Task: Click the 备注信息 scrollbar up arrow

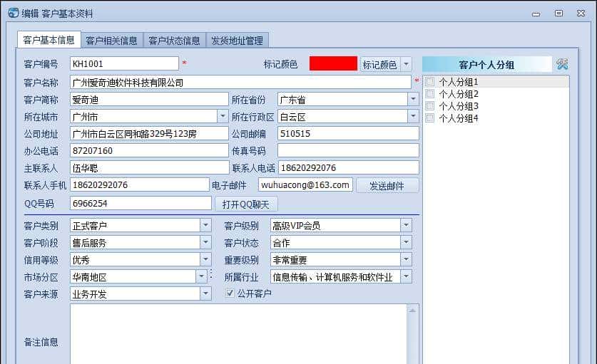Action: tap(412, 311)
